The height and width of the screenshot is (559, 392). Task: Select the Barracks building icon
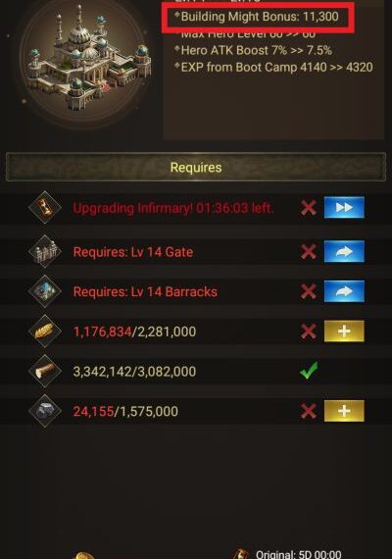click(x=44, y=291)
